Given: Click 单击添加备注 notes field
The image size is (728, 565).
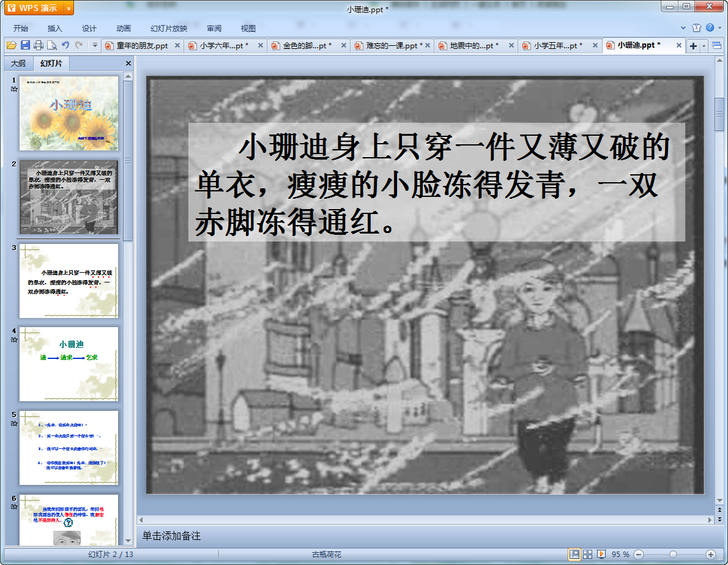Looking at the screenshot, I should 171,536.
